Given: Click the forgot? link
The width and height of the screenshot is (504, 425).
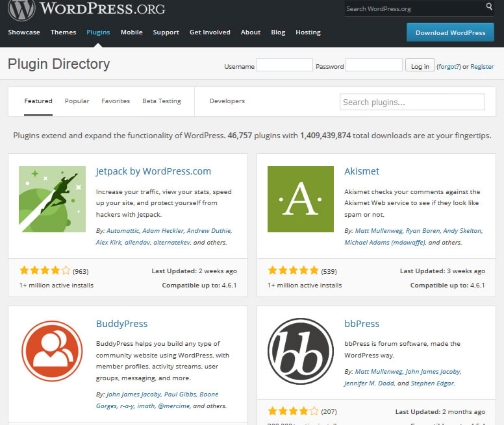Looking at the screenshot, I should [449, 66].
